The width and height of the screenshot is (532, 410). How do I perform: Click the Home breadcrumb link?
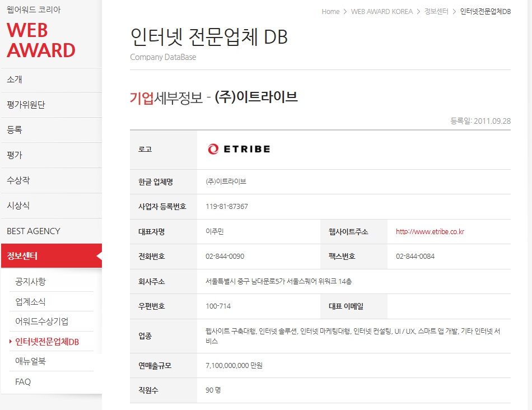[330, 12]
